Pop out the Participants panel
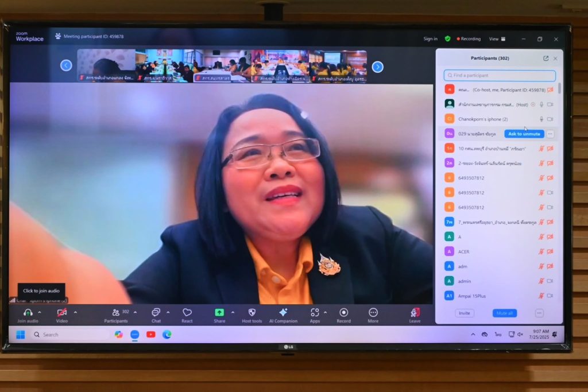This screenshot has height=392, width=588. [x=546, y=58]
